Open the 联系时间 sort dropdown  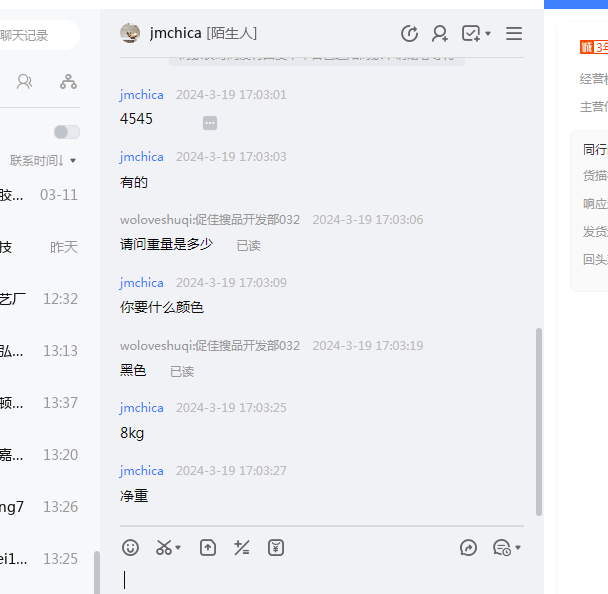[43, 161]
